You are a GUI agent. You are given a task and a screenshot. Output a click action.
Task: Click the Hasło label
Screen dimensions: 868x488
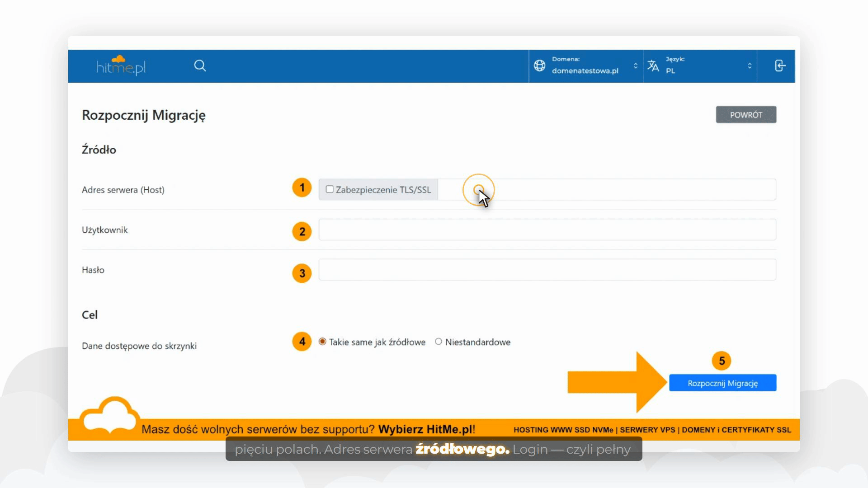pyautogui.click(x=93, y=270)
